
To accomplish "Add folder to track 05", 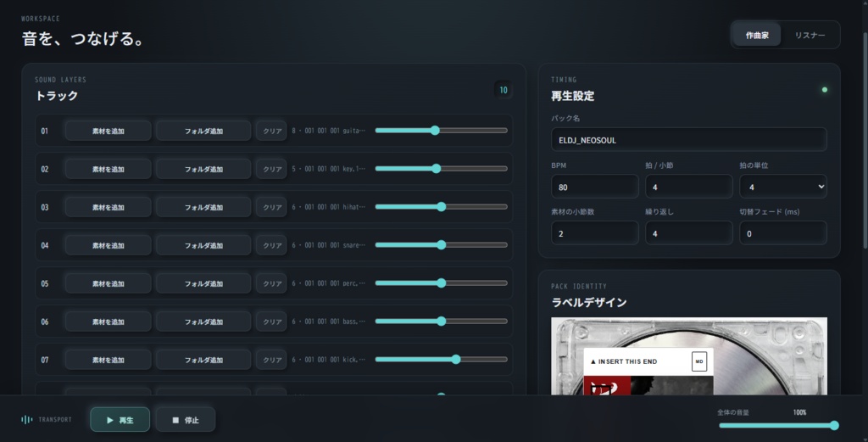I will click(203, 283).
